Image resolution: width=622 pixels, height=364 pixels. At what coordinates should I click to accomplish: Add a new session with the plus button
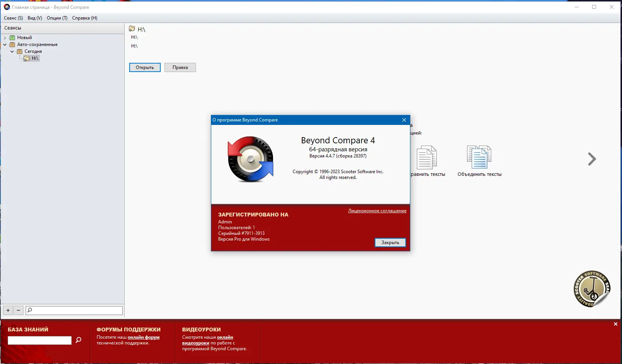tap(8, 310)
